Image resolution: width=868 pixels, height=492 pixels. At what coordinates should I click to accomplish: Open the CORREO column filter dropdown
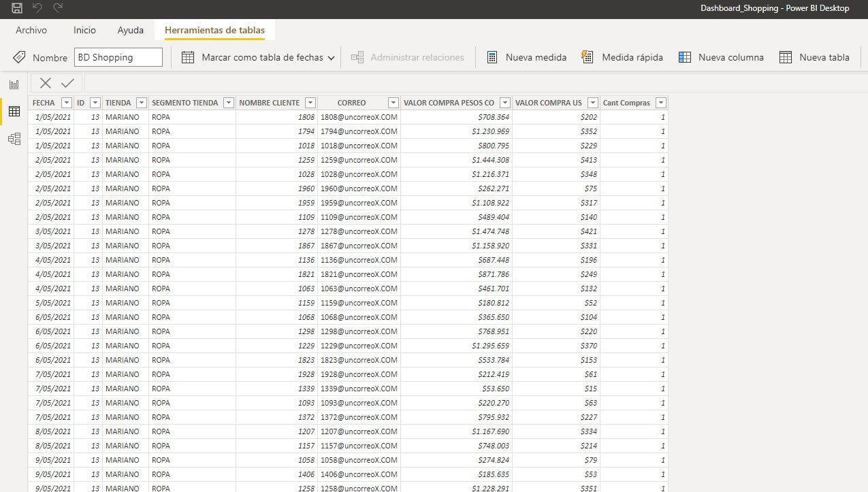[393, 103]
